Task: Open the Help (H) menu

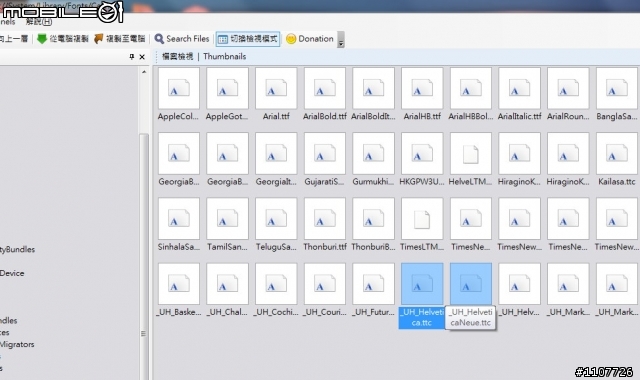Action: pos(39,22)
